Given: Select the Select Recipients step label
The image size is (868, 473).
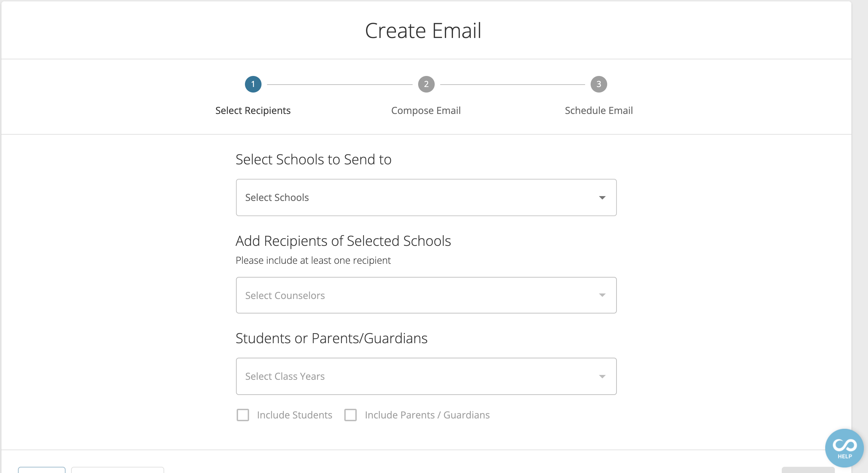Looking at the screenshot, I should (x=253, y=110).
